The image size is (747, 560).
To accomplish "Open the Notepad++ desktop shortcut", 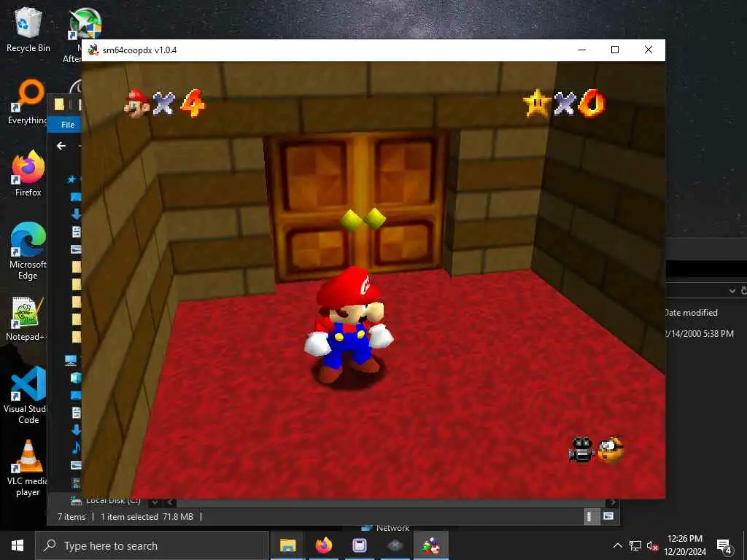I will pyautogui.click(x=26, y=319).
